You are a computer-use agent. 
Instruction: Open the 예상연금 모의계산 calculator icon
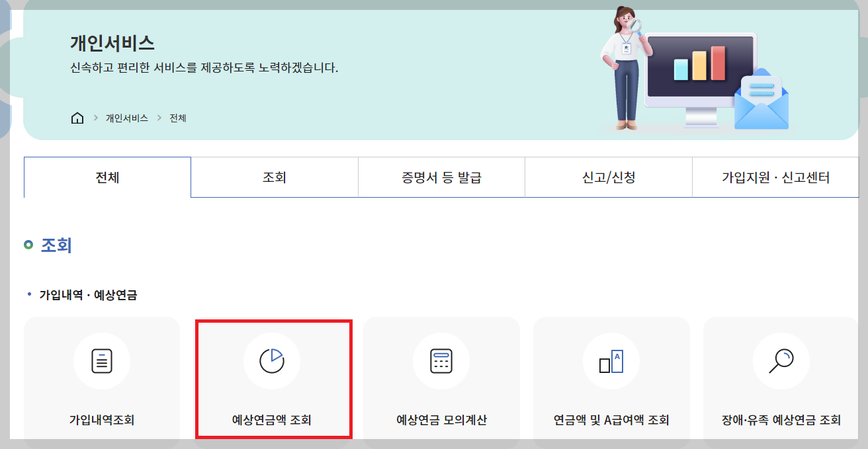[441, 360]
